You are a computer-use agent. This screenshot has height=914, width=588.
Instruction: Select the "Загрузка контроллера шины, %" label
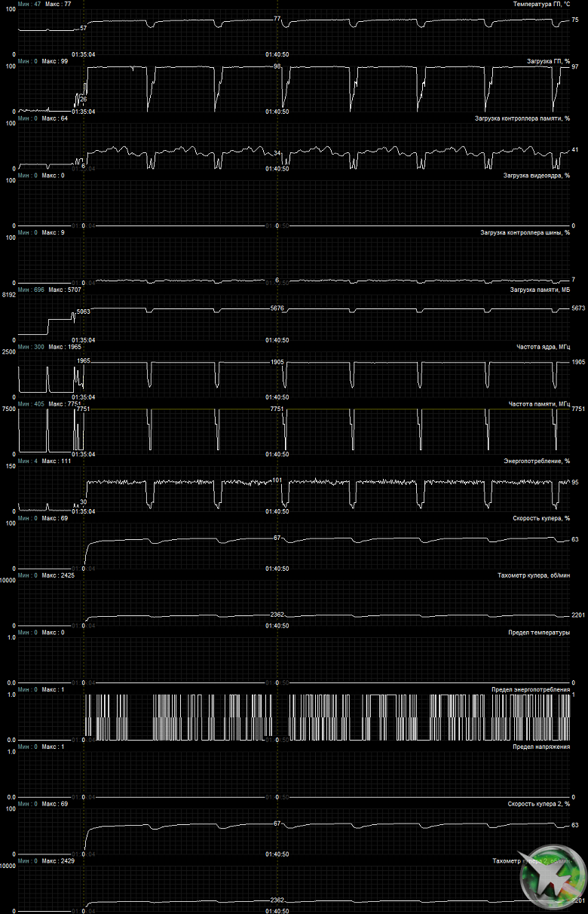point(525,232)
